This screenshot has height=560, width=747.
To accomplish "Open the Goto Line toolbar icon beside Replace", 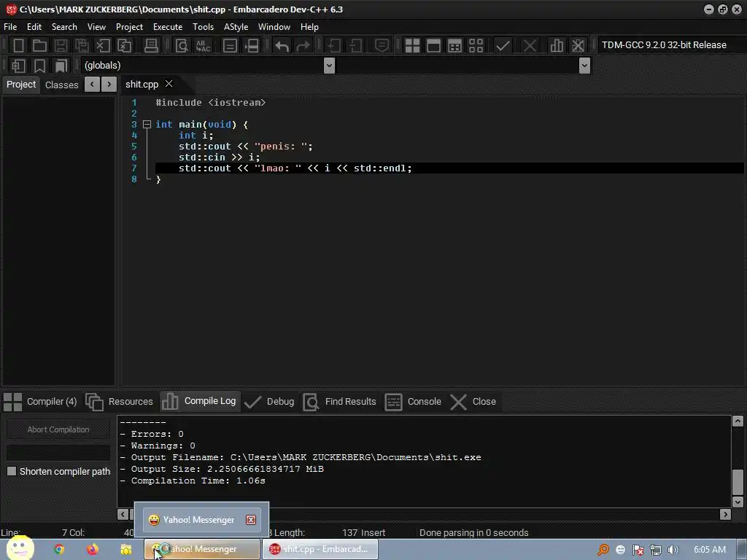I will click(230, 46).
